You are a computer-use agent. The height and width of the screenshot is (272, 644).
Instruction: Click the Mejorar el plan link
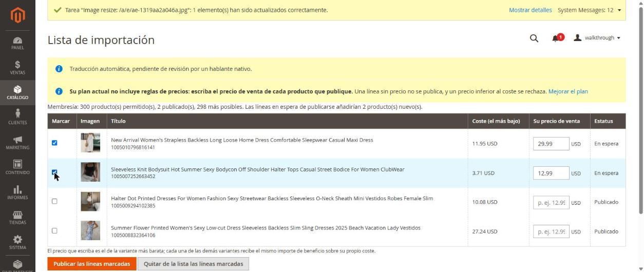(x=568, y=91)
